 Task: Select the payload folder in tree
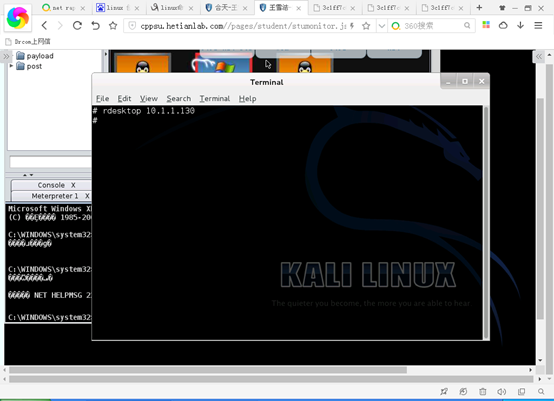tap(35, 56)
